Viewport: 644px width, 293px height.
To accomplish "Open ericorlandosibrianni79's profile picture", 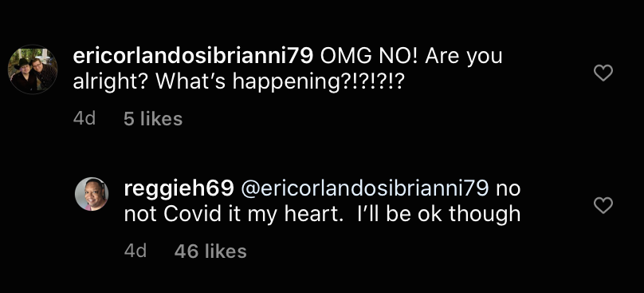I will [x=33, y=69].
